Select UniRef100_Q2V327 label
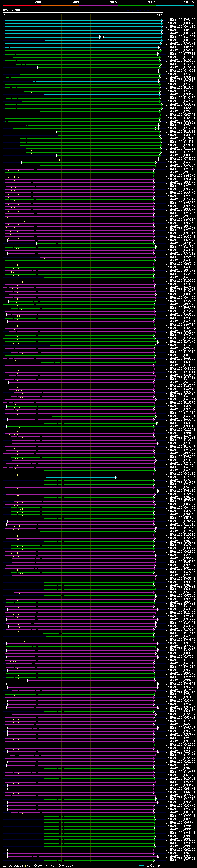 [x=180, y=714]
